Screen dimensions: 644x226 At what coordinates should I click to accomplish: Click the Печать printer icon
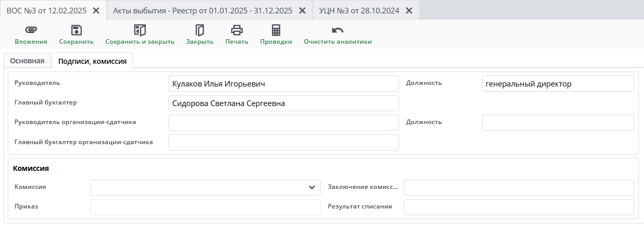[x=237, y=30]
